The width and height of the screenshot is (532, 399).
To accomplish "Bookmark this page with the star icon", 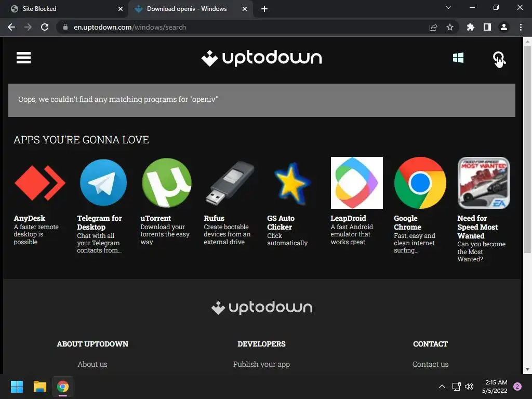I will [450, 27].
